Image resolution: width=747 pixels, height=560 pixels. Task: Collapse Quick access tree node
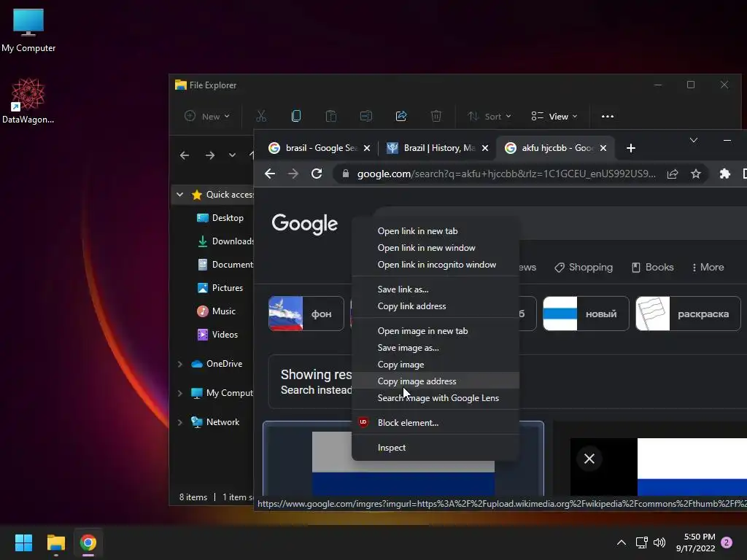coord(179,194)
